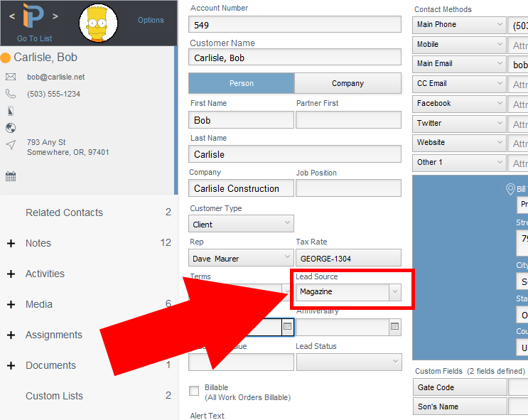
Task: Click the Bill To map pin icon
Action: (x=510, y=189)
